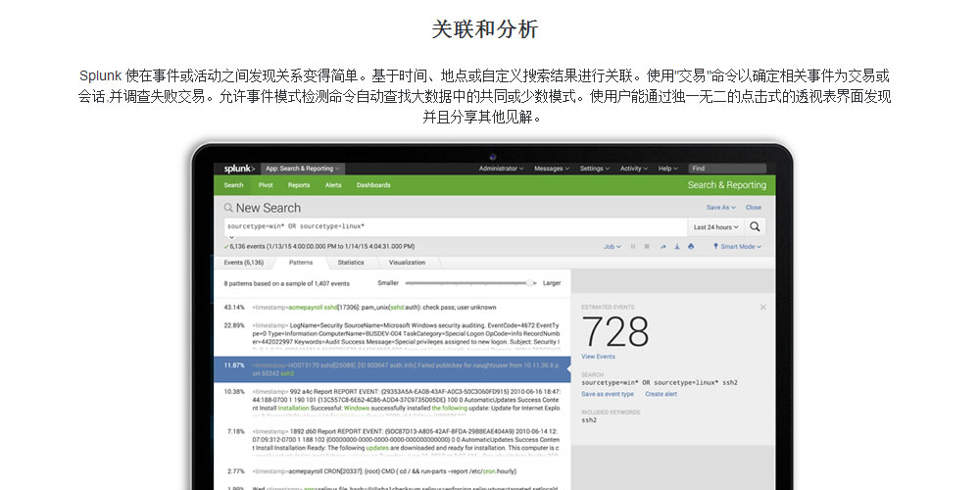Print the search results
This screenshot has height=490, width=980.
pos(691,247)
